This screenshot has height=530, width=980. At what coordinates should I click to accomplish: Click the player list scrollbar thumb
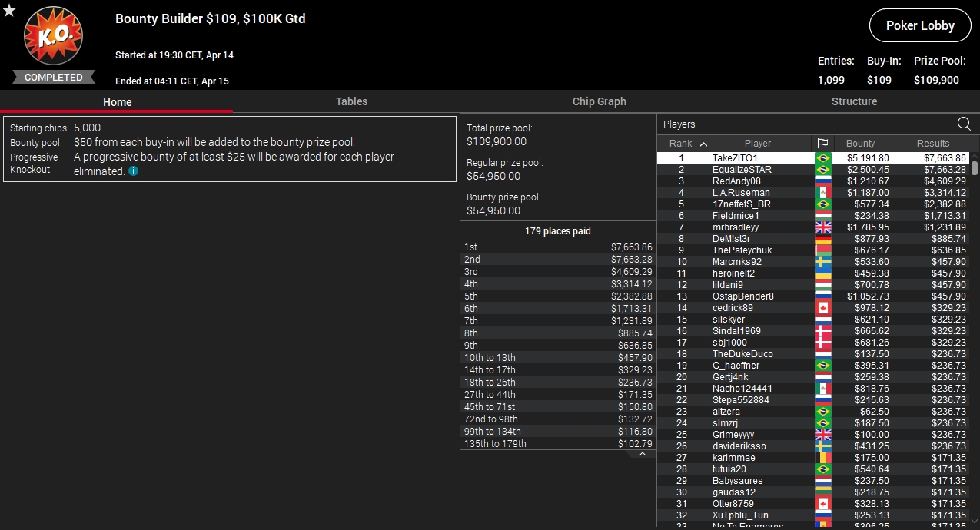(x=975, y=167)
